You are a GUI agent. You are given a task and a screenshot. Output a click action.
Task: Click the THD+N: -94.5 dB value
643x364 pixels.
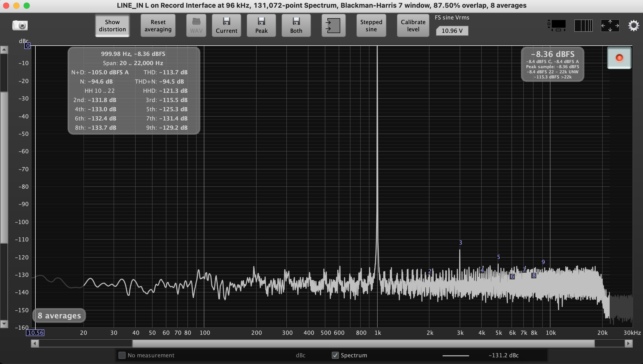pos(159,82)
